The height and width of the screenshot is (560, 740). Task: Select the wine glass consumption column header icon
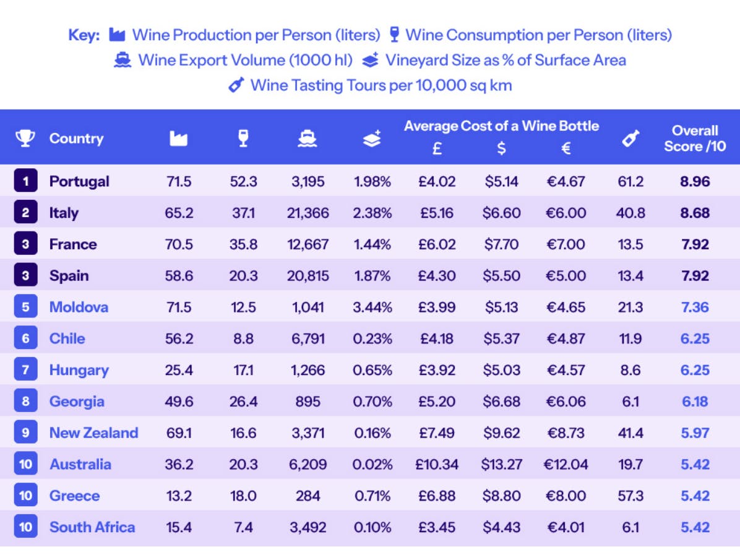(244, 139)
